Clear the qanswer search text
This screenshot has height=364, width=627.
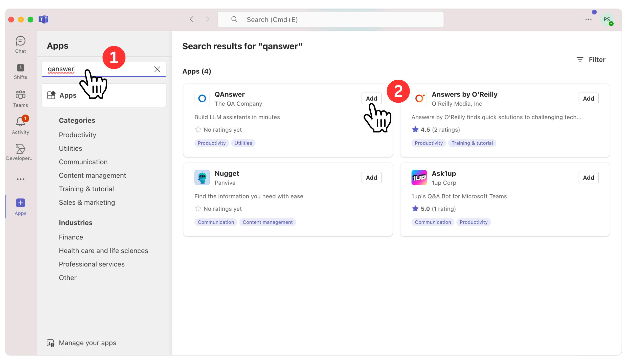(157, 69)
